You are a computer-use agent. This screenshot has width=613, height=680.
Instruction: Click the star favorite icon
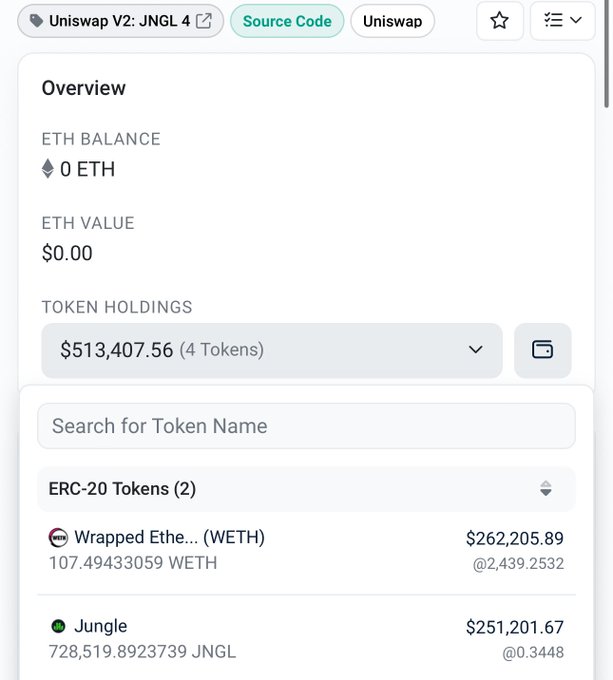pyautogui.click(x=499, y=20)
